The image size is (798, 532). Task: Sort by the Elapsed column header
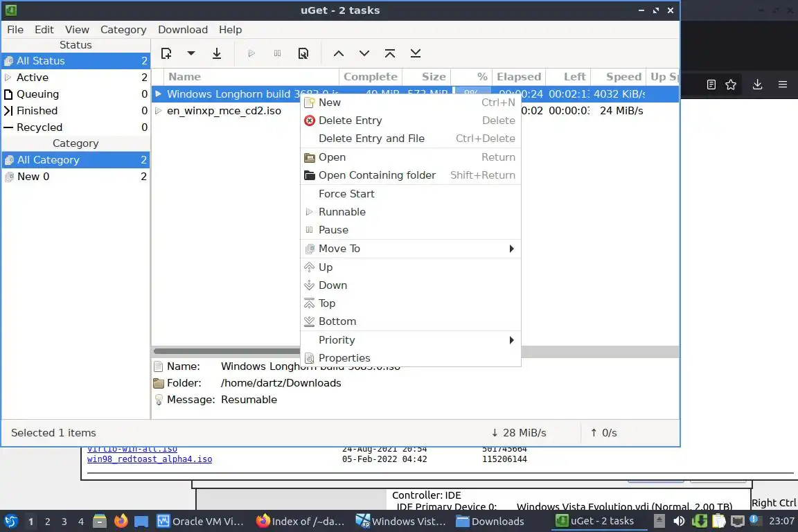tap(519, 77)
